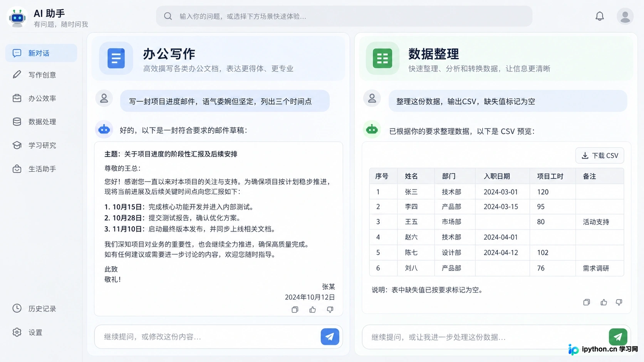Click the 备注 column header

point(589,176)
